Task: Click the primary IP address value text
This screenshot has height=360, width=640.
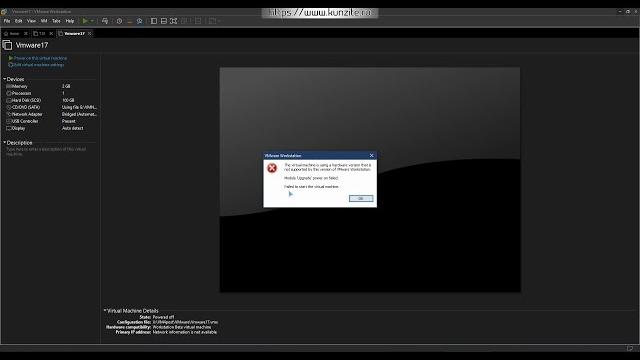Action: pyautogui.click(x=185, y=332)
